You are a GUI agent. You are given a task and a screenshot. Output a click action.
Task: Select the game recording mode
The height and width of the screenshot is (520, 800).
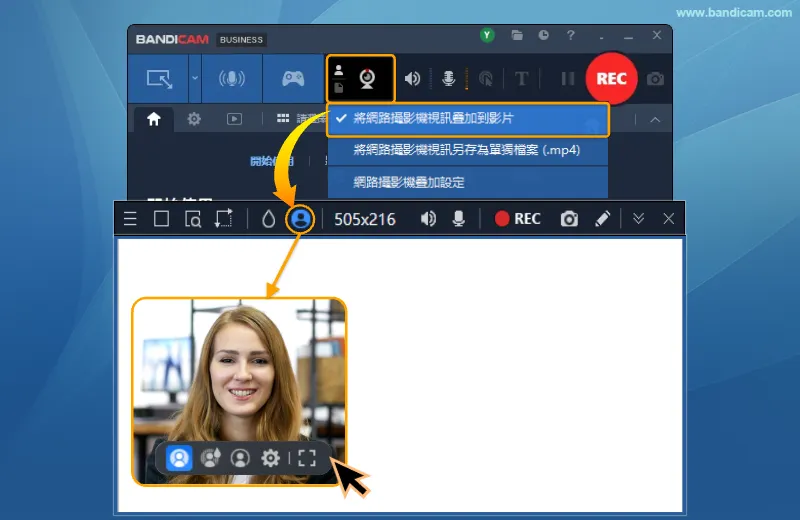click(293, 79)
